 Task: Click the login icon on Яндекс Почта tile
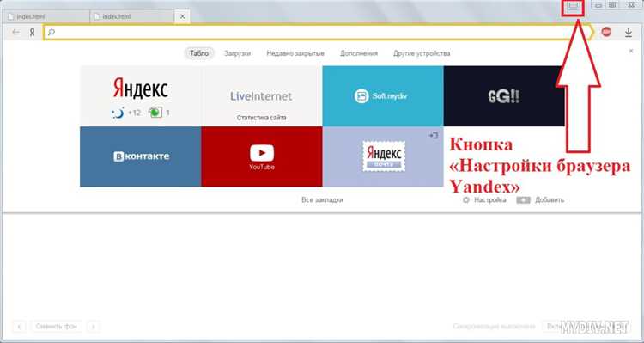(434, 135)
